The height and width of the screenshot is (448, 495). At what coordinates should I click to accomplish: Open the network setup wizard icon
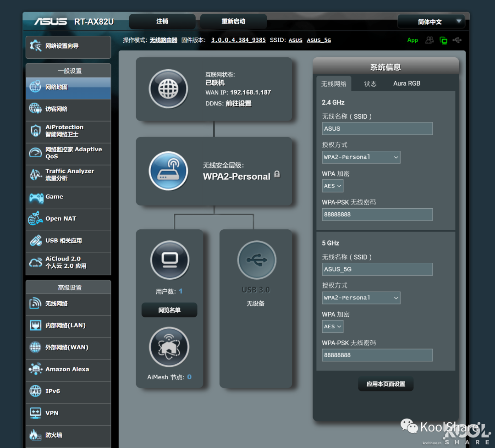[x=36, y=46]
